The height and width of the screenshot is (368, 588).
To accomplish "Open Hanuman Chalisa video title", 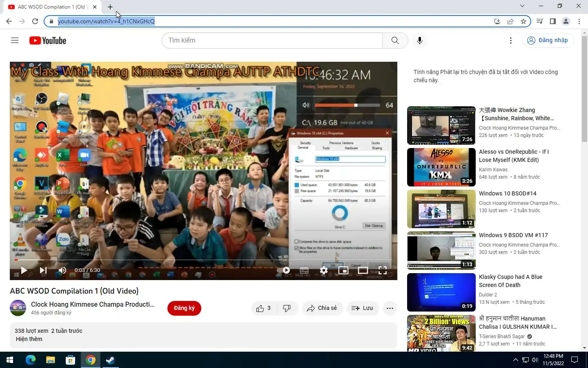I will point(518,323).
